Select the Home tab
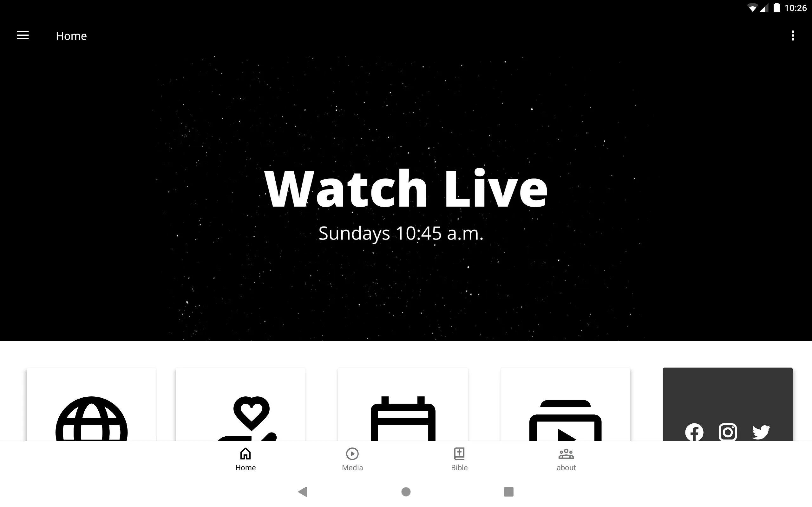Screen dimensions: 812x507 coord(246,459)
